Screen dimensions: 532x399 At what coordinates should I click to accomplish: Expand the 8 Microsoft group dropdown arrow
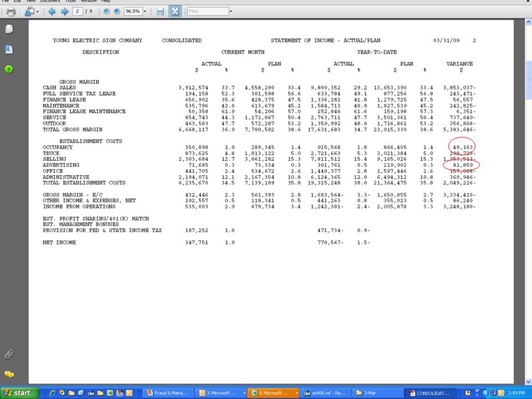[297, 393]
